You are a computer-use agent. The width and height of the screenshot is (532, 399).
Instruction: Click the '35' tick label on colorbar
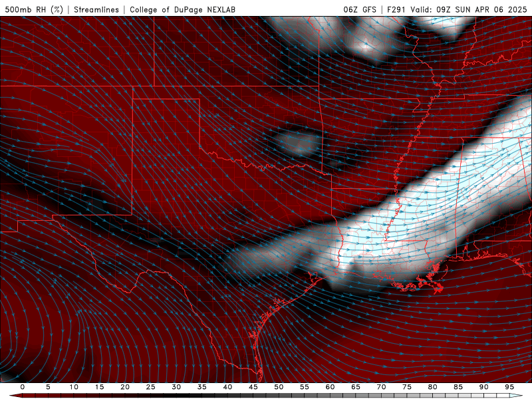click(202, 387)
